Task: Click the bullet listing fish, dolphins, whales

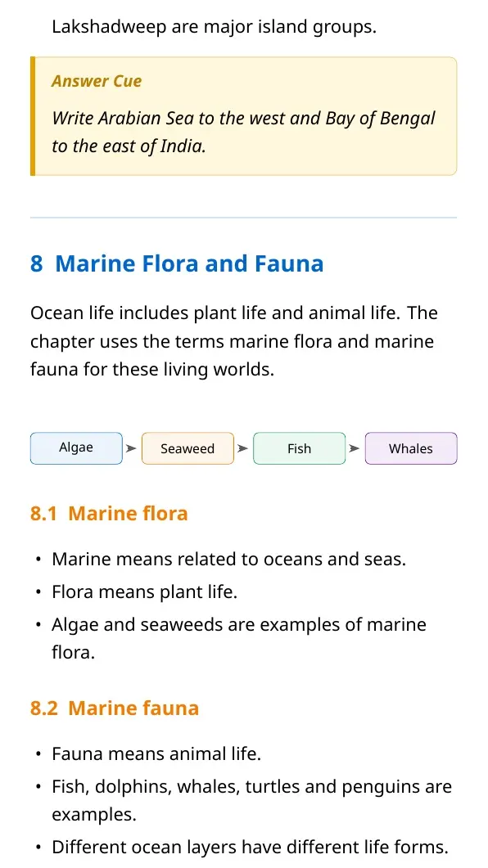Action: pyautogui.click(x=252, y=800)
